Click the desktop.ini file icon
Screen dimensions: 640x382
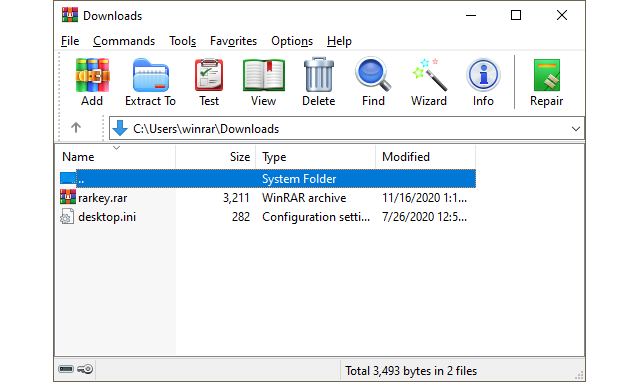(x=67, y=217)
